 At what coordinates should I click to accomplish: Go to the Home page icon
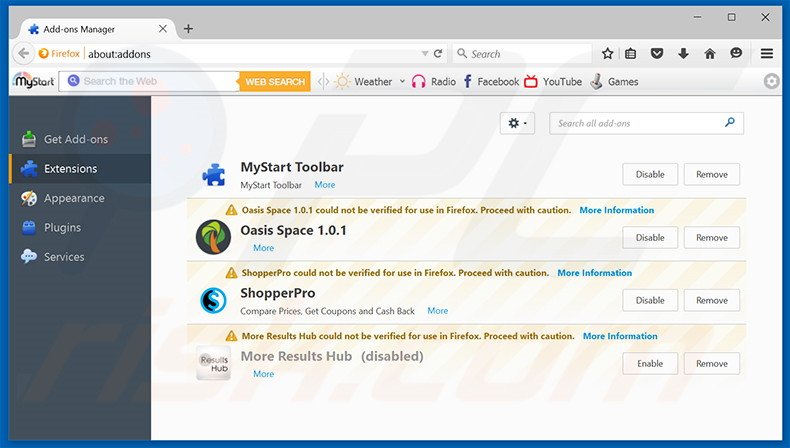click(710, 54)
